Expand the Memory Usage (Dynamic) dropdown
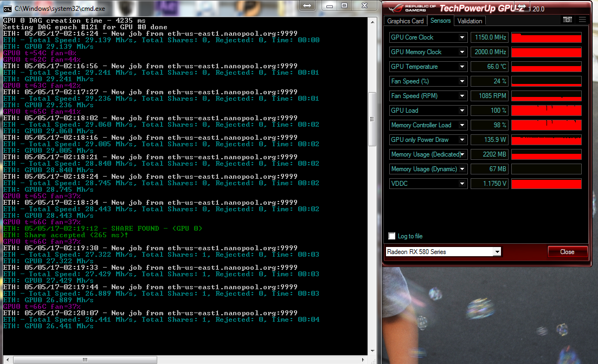 point(462,169)
